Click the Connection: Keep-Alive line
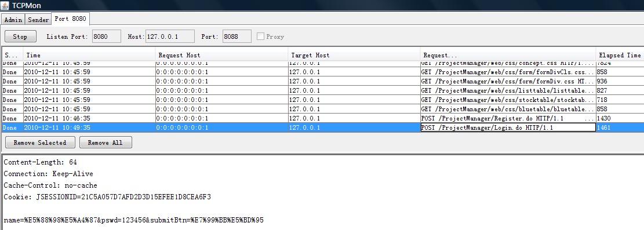Viewport: 644px width, 230px height. (x=49, y=174)
